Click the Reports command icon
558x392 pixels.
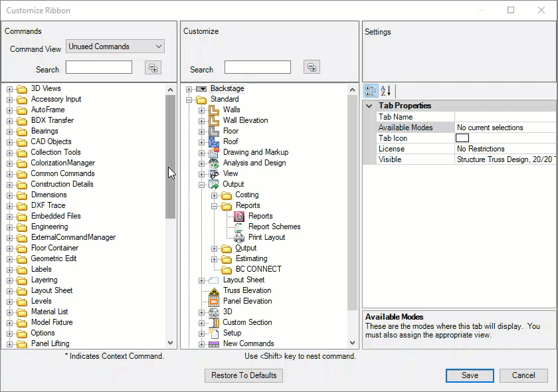239,217
